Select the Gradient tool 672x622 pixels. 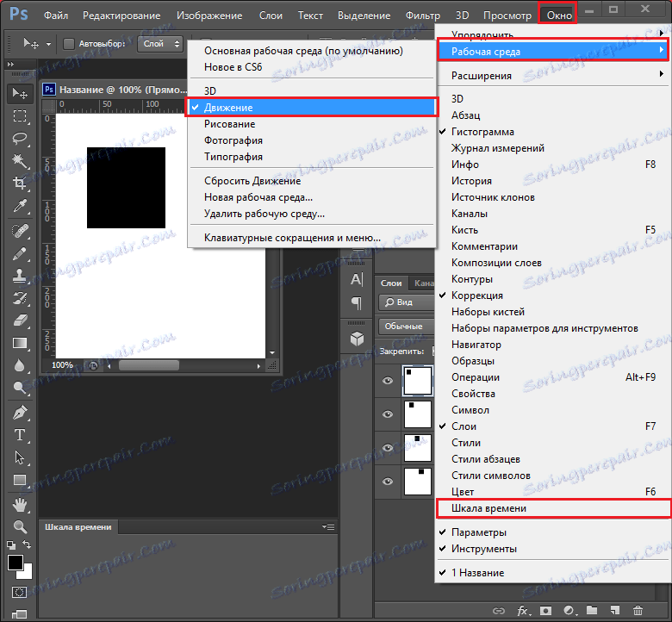[x=20, y=343]
